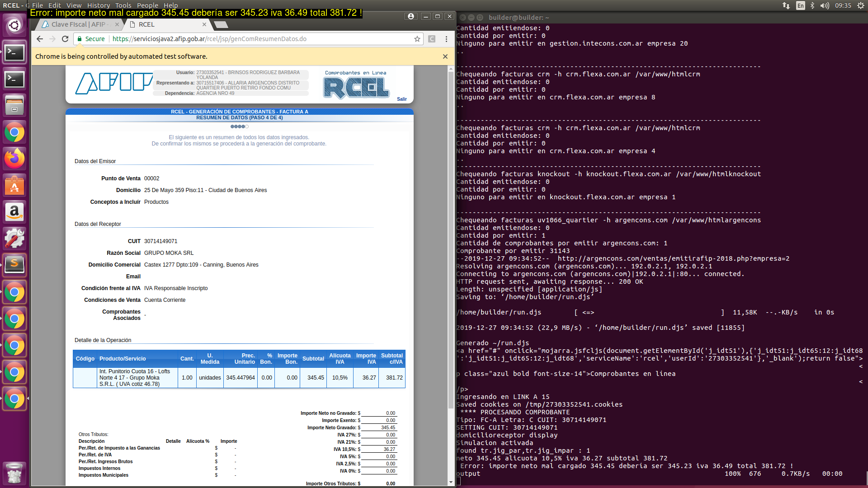Click IVA 10,5% amount field 36.27
The height and width of the screenshot is (488, 868).
pyautogui.click(x=378, y=449)
